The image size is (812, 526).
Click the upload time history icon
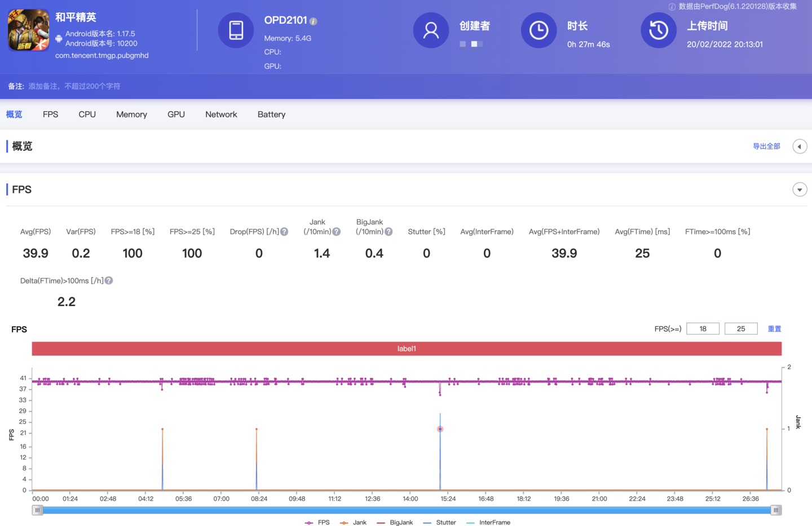click(658, 30)
